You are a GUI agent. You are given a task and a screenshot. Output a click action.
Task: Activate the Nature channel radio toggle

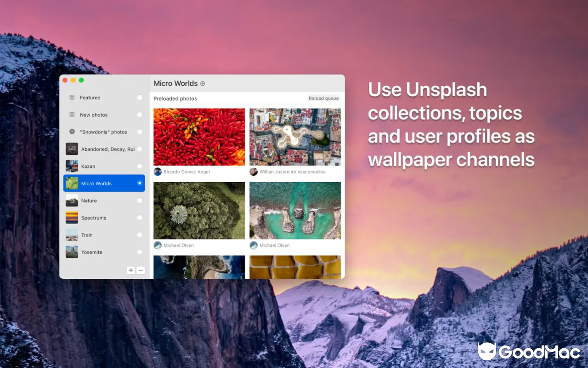(x=139, y=201)
